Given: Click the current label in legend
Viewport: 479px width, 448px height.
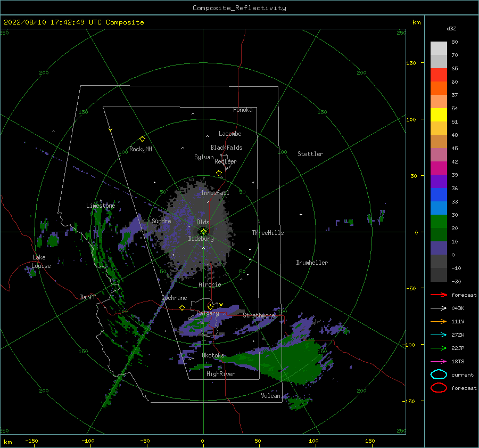Looking at the screenshot, I should [x=463, y=375].
